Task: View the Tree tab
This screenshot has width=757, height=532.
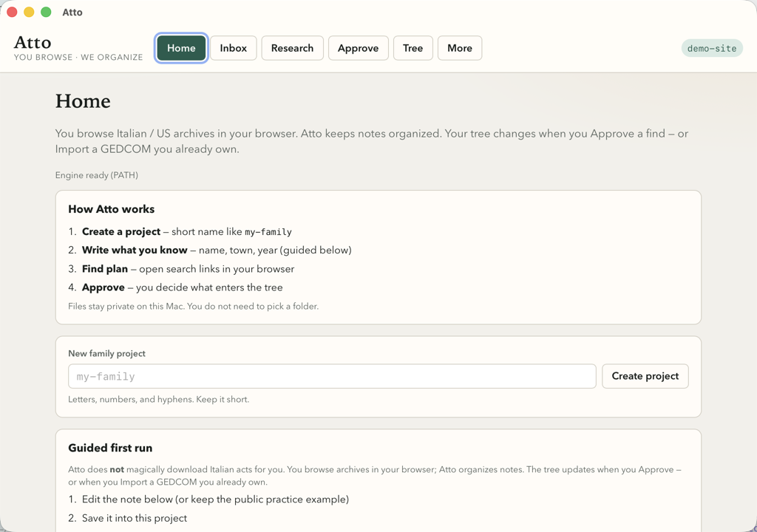Action: 413,48
